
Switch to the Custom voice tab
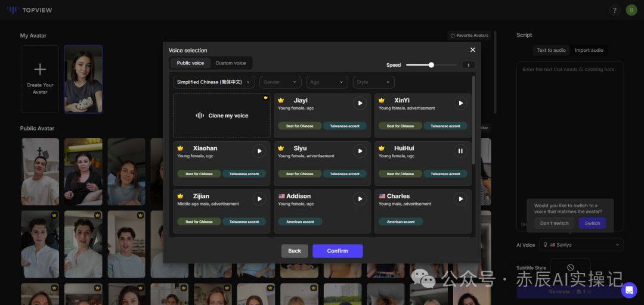tap(231, 63)
